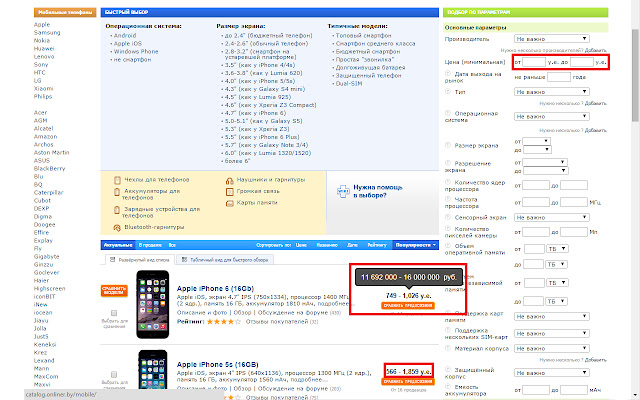Click the Bluetooth headsets icon
Viewport: 640px width, 400px height.
[x=117, y=227]
